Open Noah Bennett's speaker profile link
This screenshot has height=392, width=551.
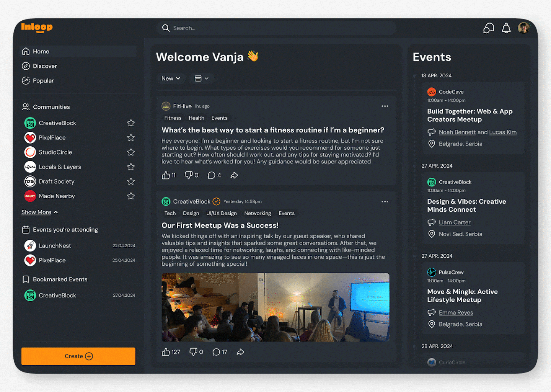[457, 132]
